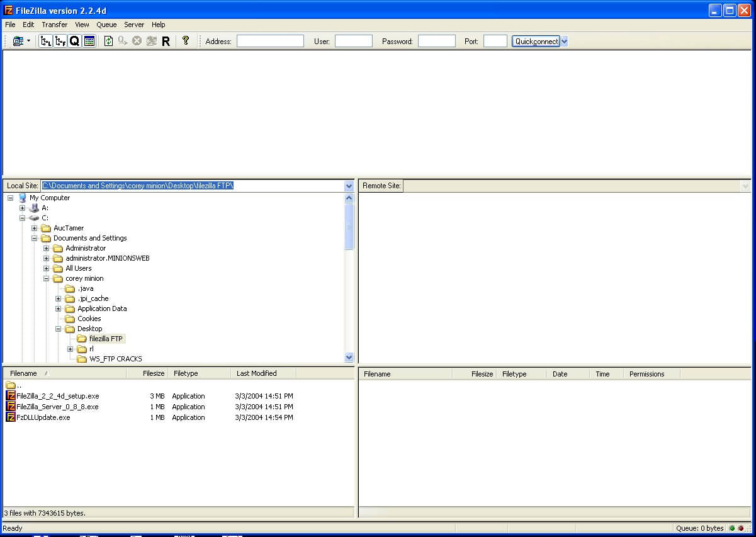Click the User input field
Image resolution: width=756 pixels, height=537 pixels.
coord(354,41)
